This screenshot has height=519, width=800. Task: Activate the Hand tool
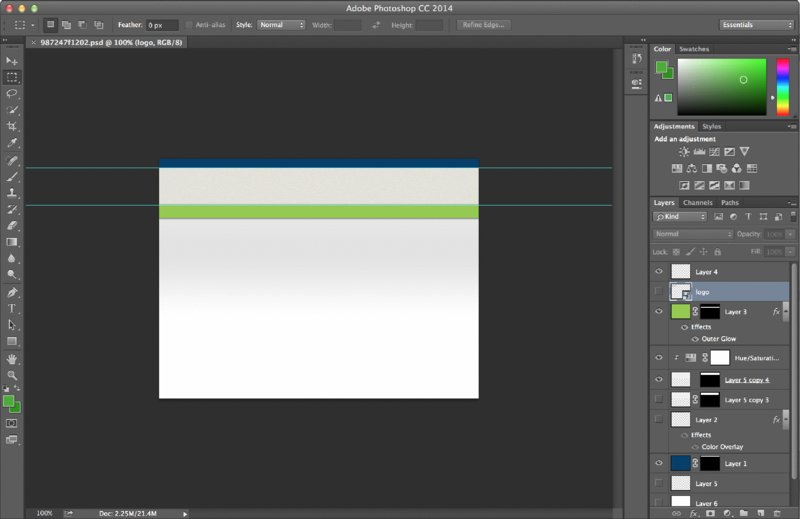point(12,359)
